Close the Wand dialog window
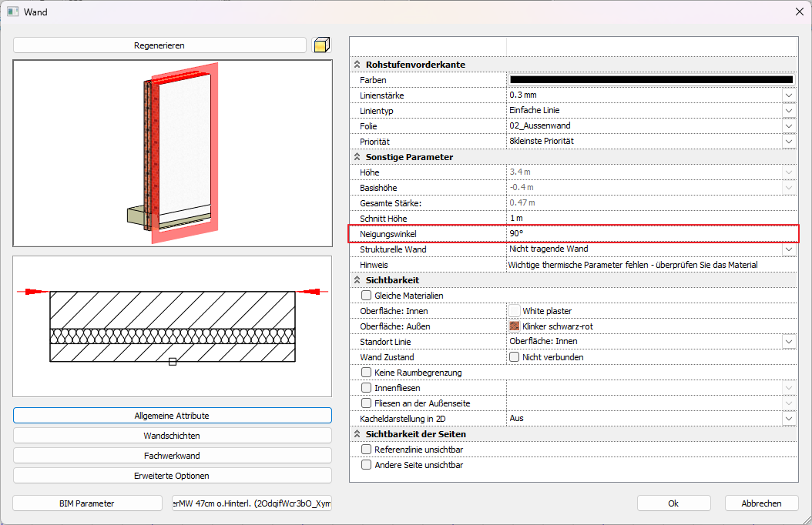The height and width of the screenshot is (525, 812). pos(799,12)
